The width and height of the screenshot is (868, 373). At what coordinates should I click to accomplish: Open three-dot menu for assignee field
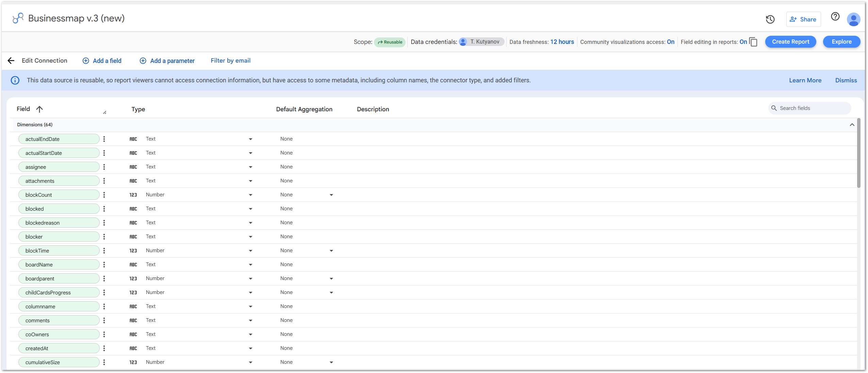point(104,167)
